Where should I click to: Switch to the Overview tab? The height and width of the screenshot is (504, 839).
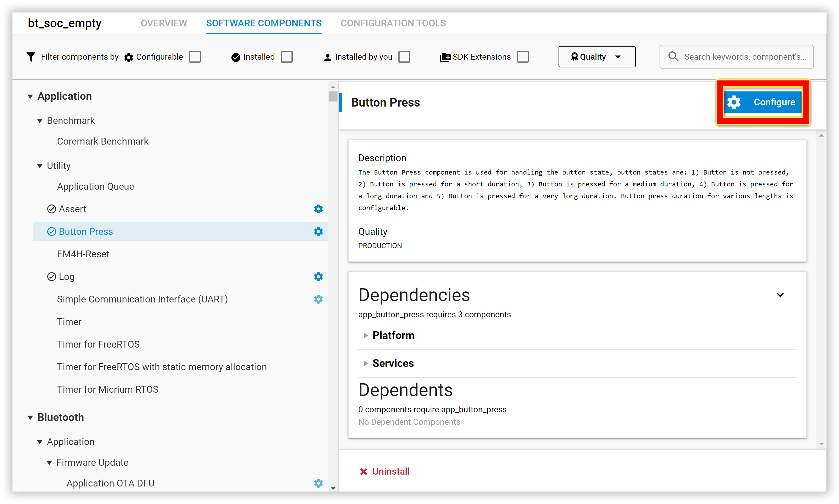[164, 23]
